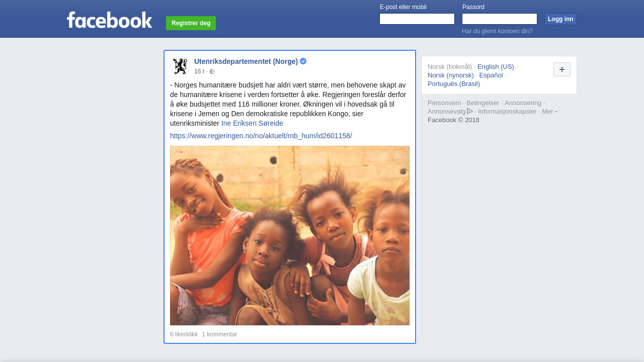Click the AdChoices triangle icon
This screenshot has width=644, height=362.
tap(470, 111)
